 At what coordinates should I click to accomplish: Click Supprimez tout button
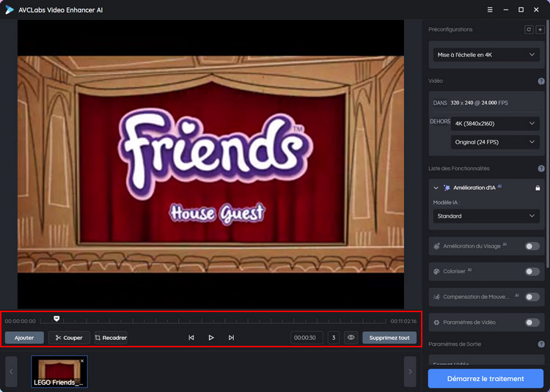tap(389, 338)
